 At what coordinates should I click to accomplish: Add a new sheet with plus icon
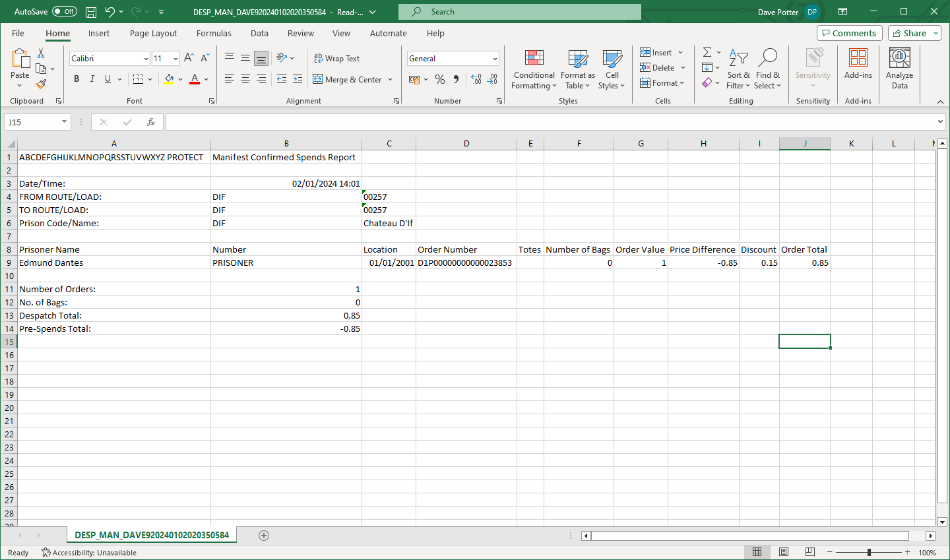coord(264,536)
